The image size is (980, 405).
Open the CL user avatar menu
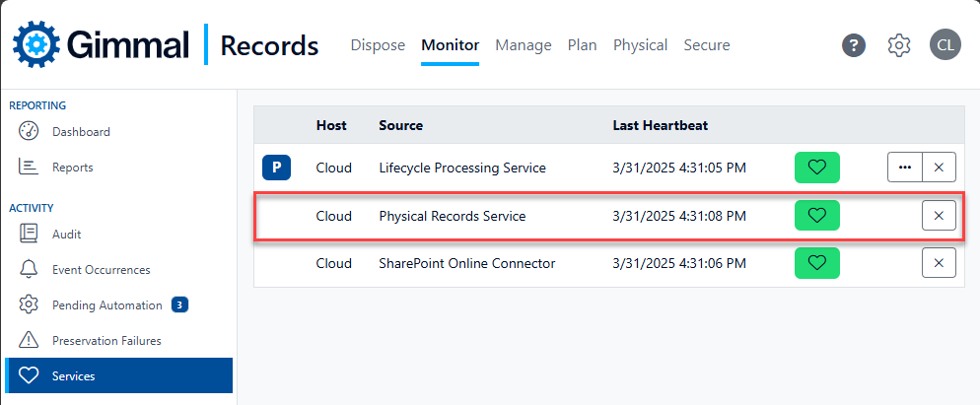click(x=945, y=45)
